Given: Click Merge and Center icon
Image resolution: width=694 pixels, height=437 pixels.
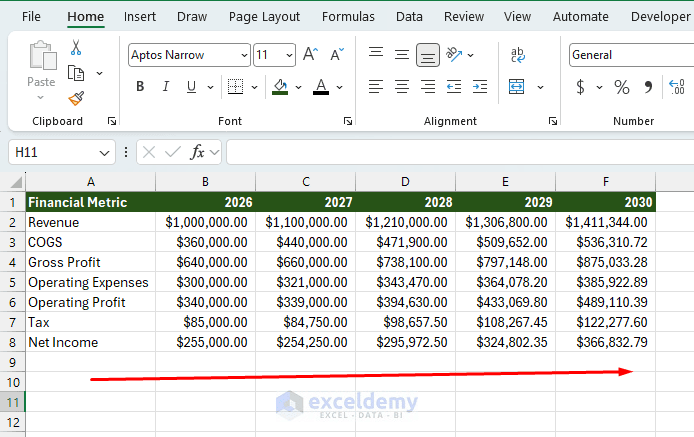Looking at the screenshot, I should pyautogui.click(x=517, y=87).
